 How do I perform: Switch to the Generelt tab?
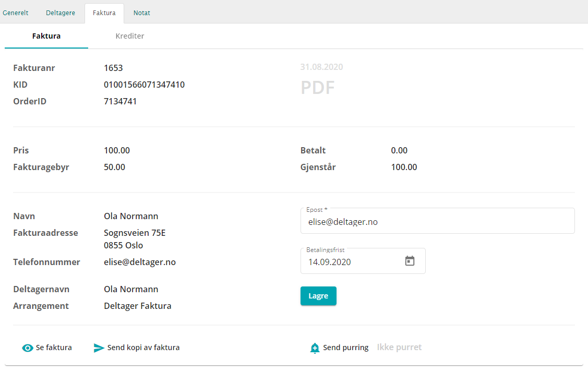[15, 13]
